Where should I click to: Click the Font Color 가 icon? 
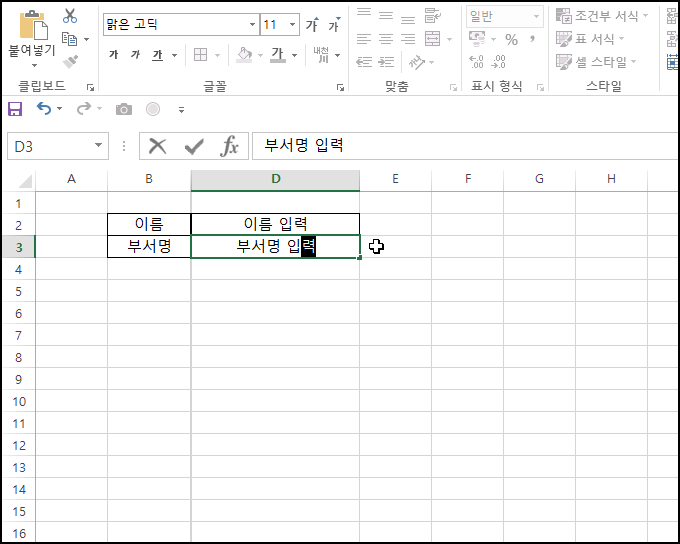[278, 55]
